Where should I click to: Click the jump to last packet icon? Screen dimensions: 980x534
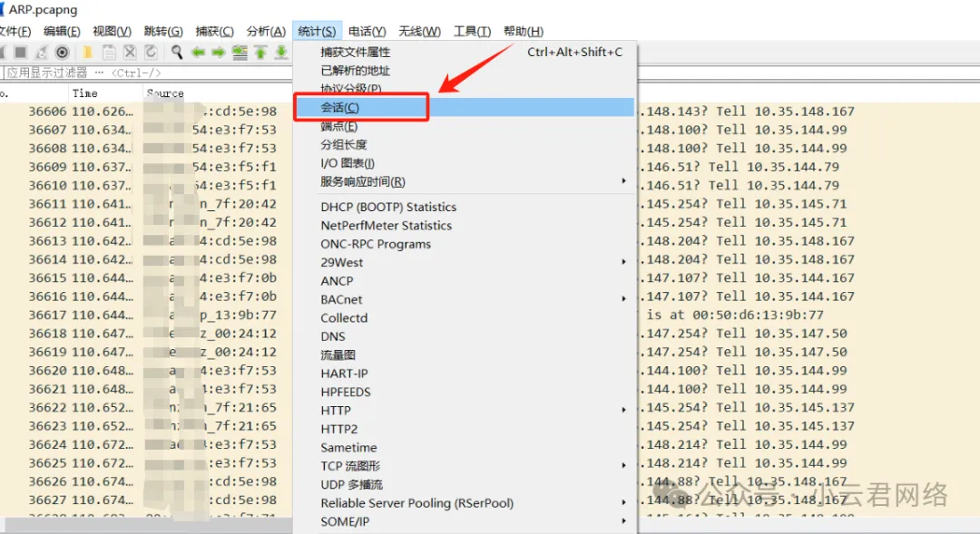[x=281, y=53]
